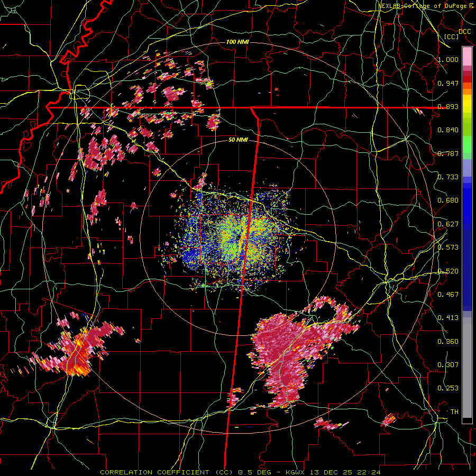
Task: Select the 0.787 color scale value
Action: coord(448,153)
